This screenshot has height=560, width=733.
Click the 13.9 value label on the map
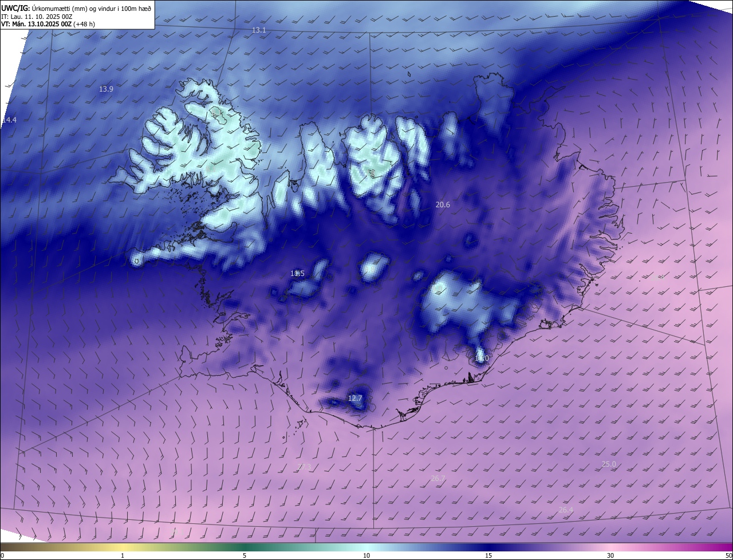(x=106, y=89)
